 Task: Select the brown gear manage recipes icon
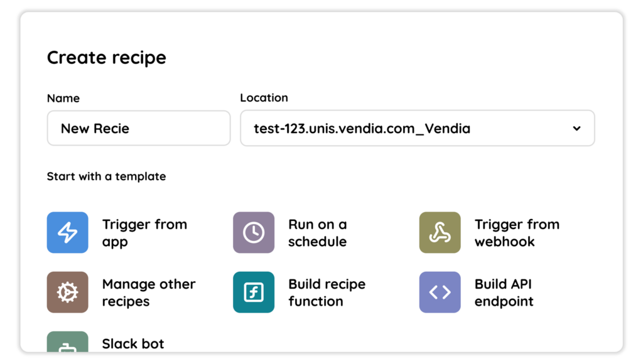(68, 292)
